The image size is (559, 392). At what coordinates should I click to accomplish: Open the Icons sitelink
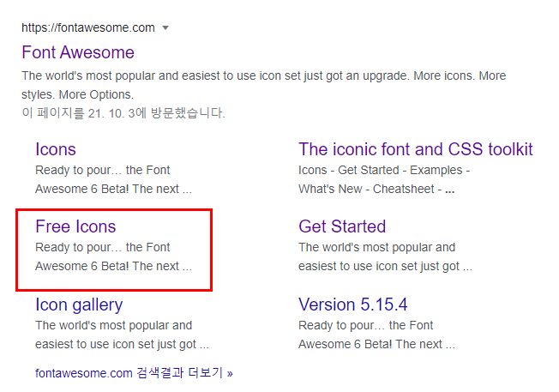point(56,149)
